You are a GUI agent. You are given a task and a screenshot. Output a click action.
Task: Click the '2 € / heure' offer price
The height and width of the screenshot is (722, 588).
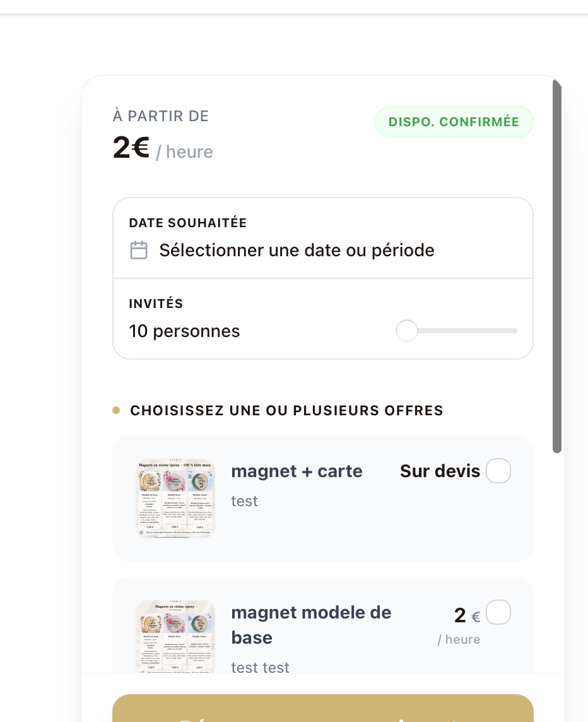pos(461,625)
